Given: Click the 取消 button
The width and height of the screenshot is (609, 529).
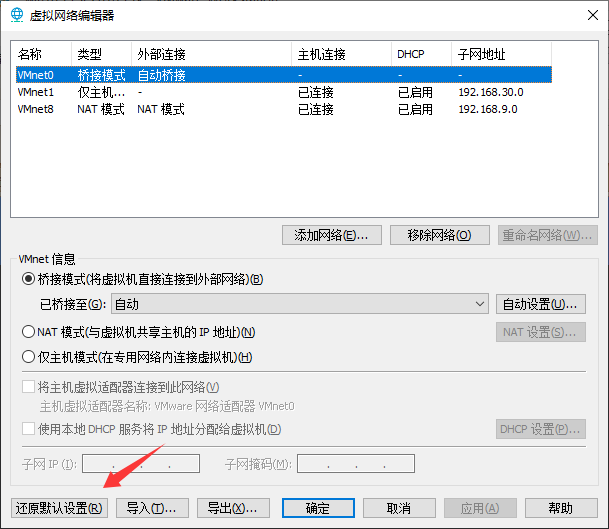Looking at the screenshot, I should click(398, 508).
